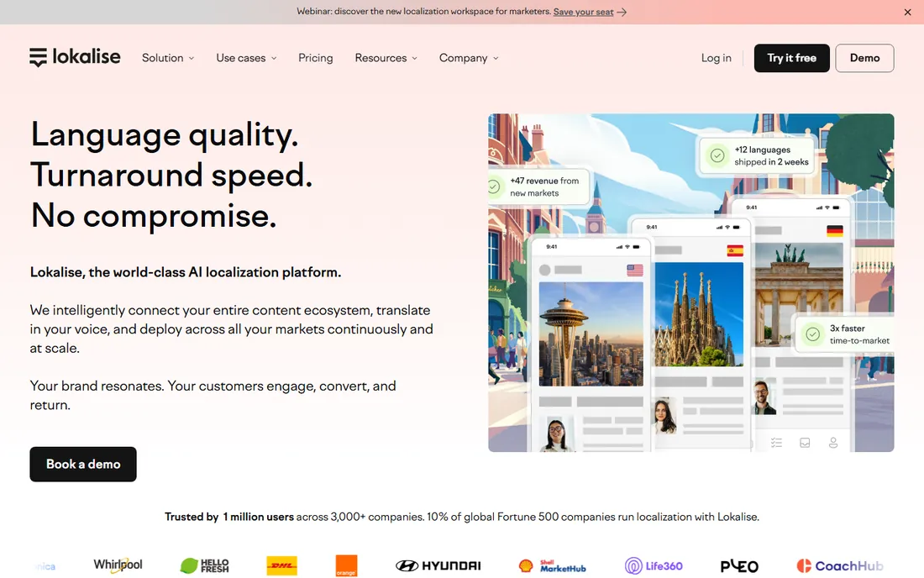This screenshot has width=924, height=578.
Task: Open the Pricing page
Action: pyautogui.click(x=315, y=58)
